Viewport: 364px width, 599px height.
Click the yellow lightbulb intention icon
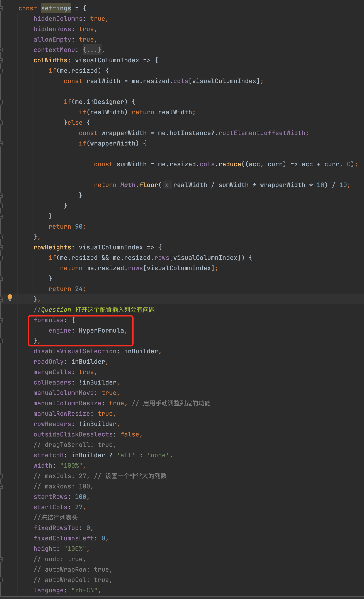tap(10, 297)
